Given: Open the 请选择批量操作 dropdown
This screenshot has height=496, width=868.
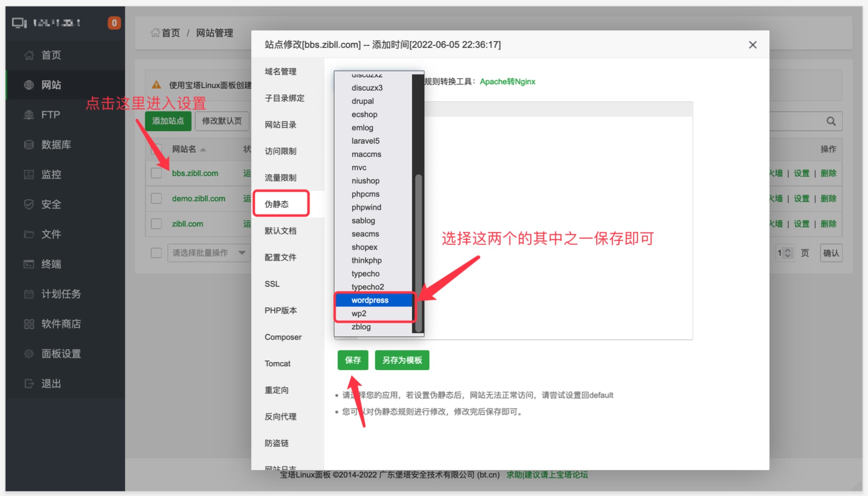Looking at the screenshot, I should (x=209, y=253).
